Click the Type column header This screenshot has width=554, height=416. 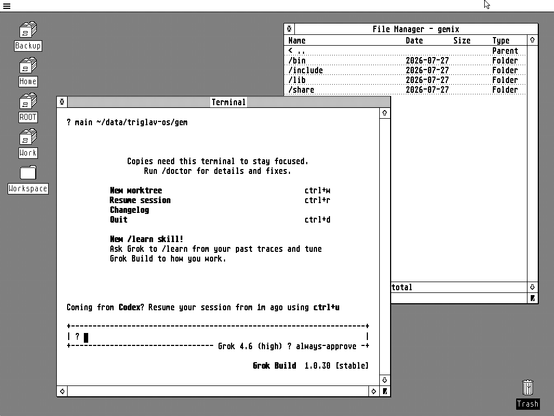pos(501,41)
